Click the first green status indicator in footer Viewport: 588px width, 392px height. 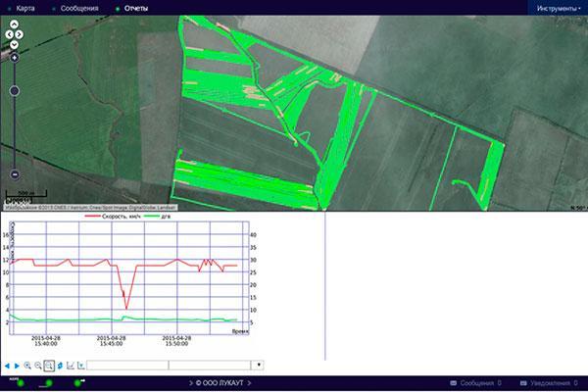point(21,383)
